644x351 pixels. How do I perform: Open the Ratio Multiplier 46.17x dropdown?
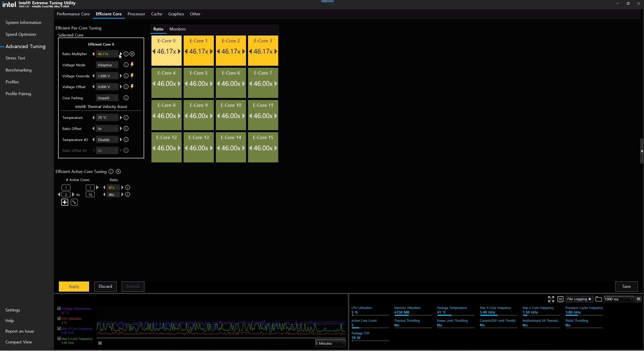coord(107,54)
